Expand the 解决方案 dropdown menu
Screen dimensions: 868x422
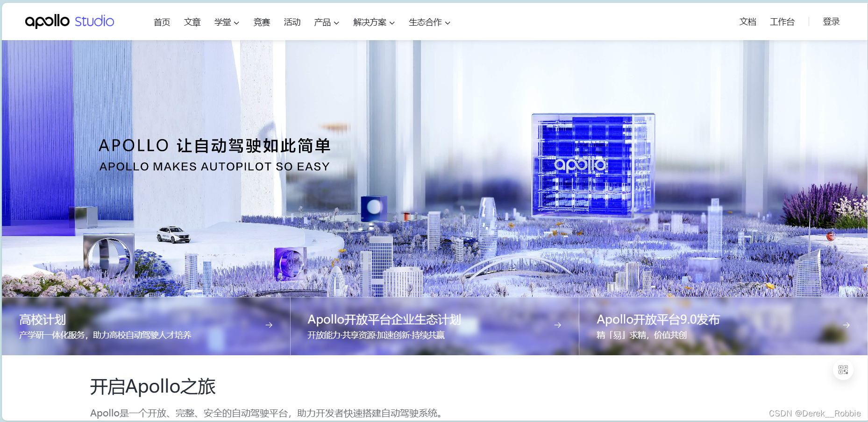[x=374, y=22]
